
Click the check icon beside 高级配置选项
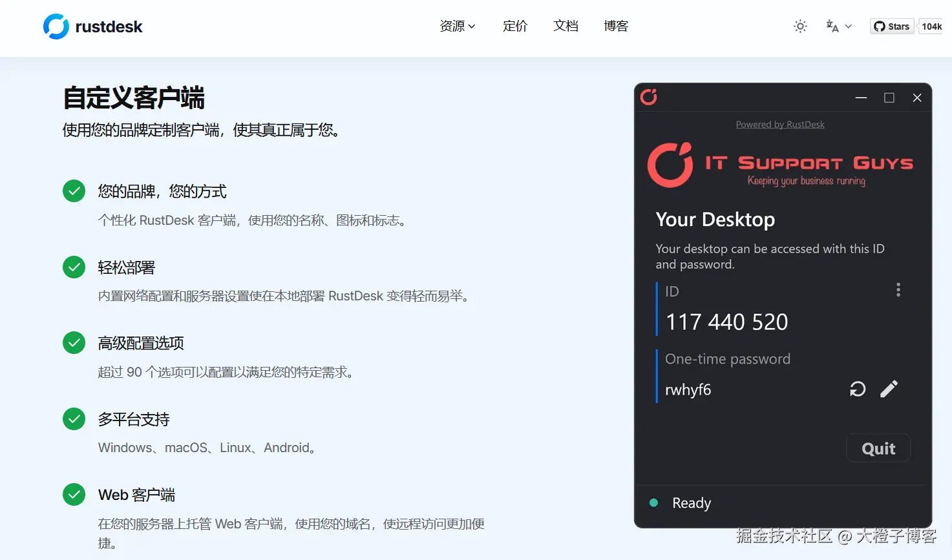click(74, 343)
